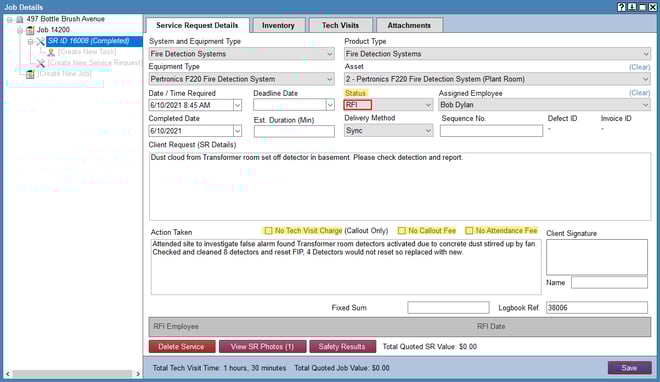
Task: Click the Logbook Ref. field containing 38006
Action: [x=597, y=308]
